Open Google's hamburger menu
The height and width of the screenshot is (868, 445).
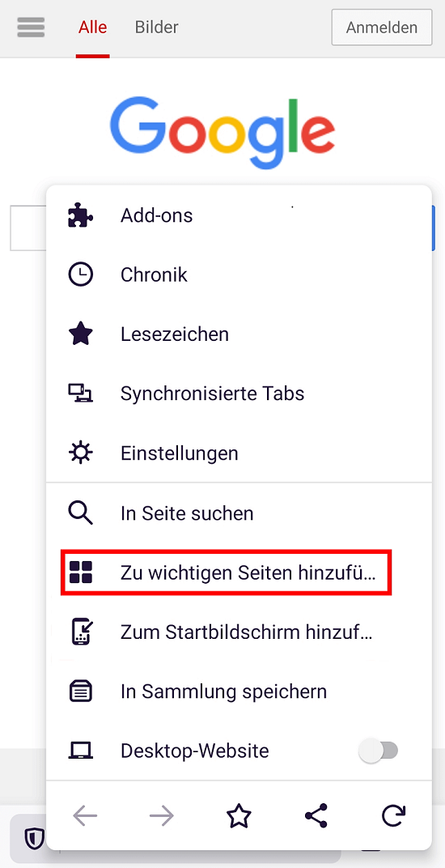point(31,28)
